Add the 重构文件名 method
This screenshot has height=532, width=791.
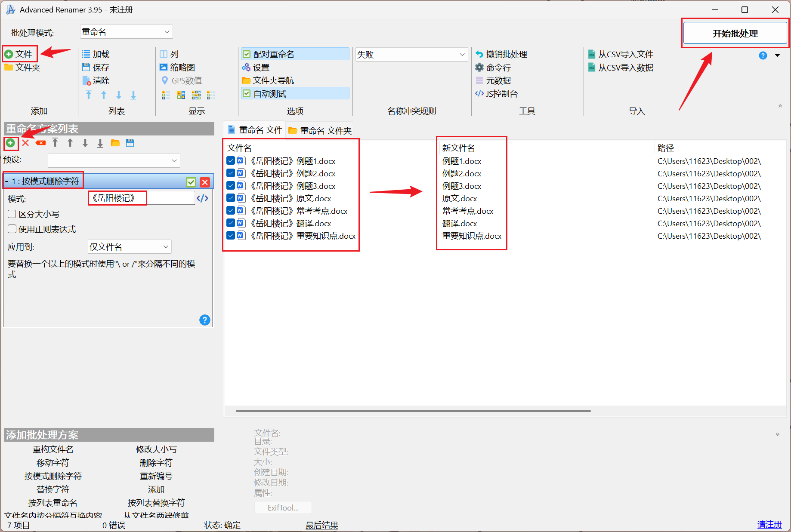pyautogui.click(x=53, y=449)
